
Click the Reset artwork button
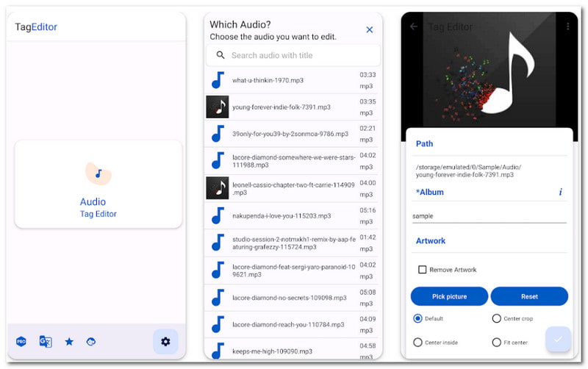tap(529, 297)
